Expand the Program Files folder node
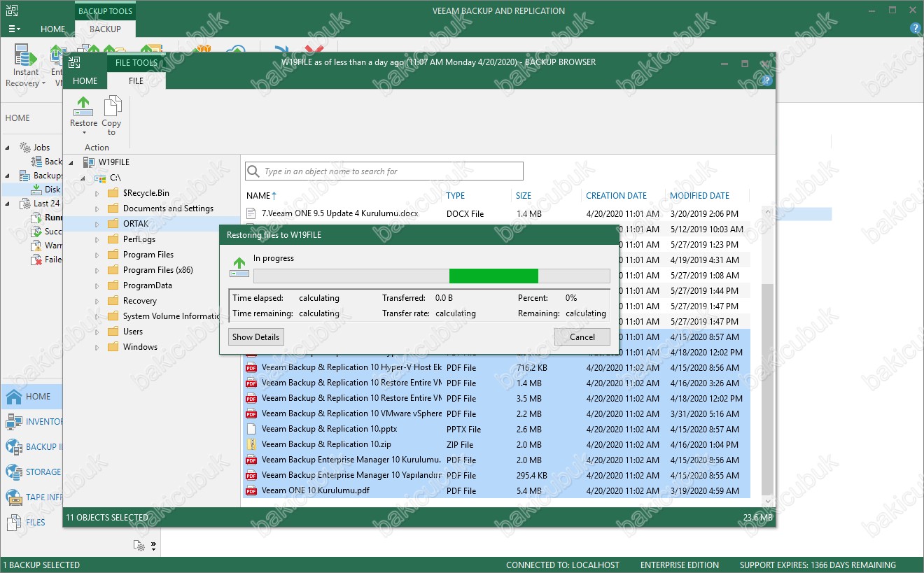 (97, 255)
